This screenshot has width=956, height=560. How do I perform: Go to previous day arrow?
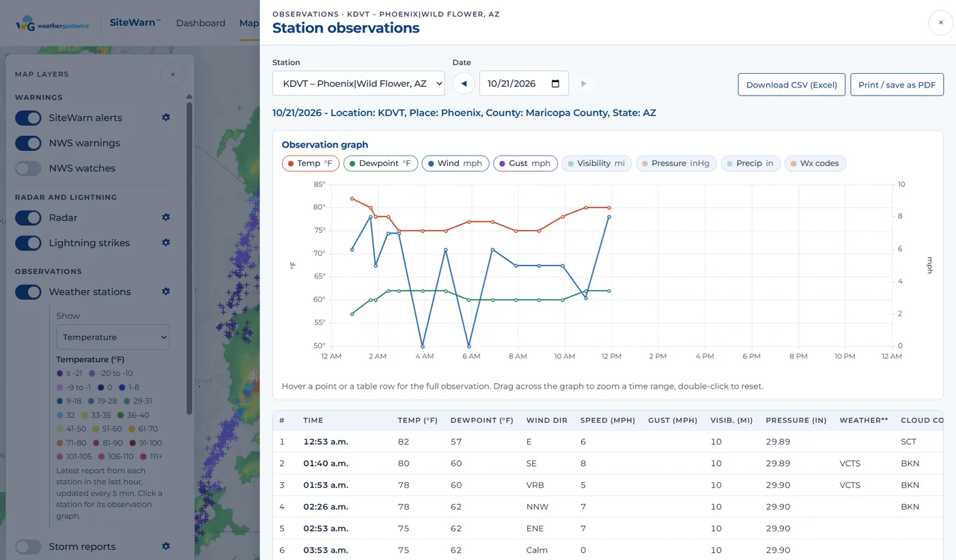pyautogui.click(x=464, y=84)
